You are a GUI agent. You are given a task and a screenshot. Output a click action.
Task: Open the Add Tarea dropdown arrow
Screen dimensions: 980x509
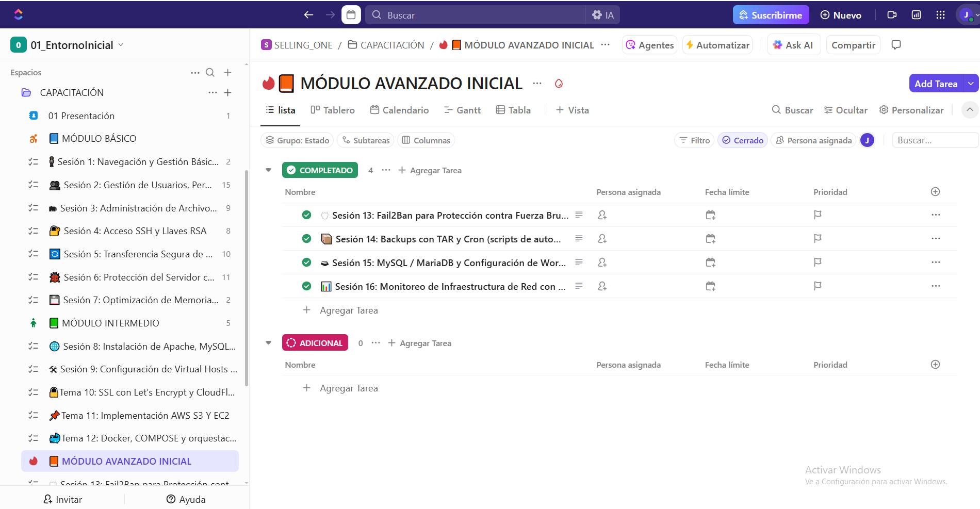971,84
